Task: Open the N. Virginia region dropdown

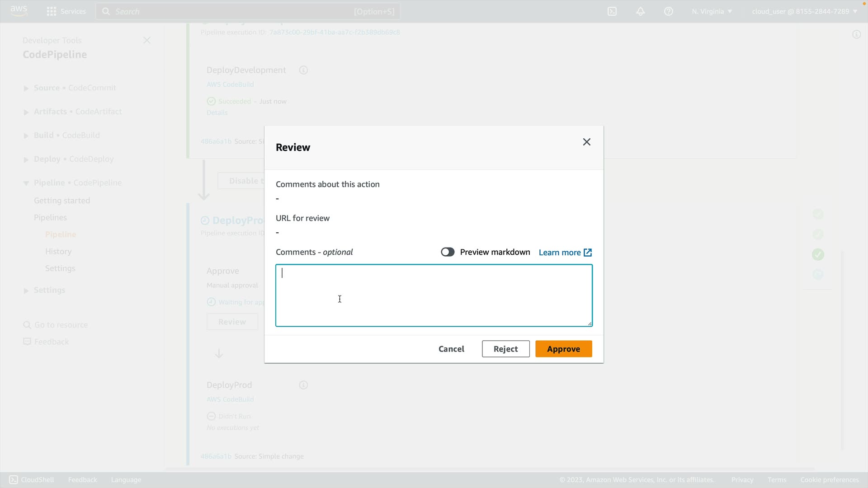Action: tap(712, 11)
